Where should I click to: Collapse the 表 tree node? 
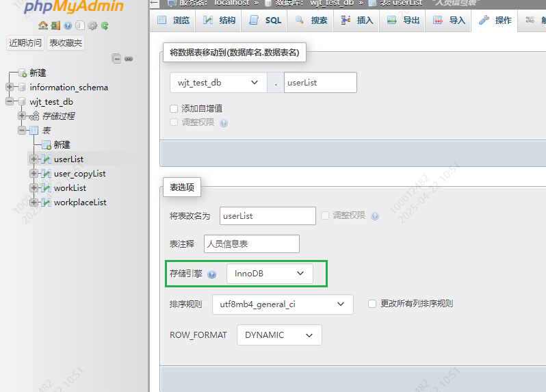coord(22,130)
